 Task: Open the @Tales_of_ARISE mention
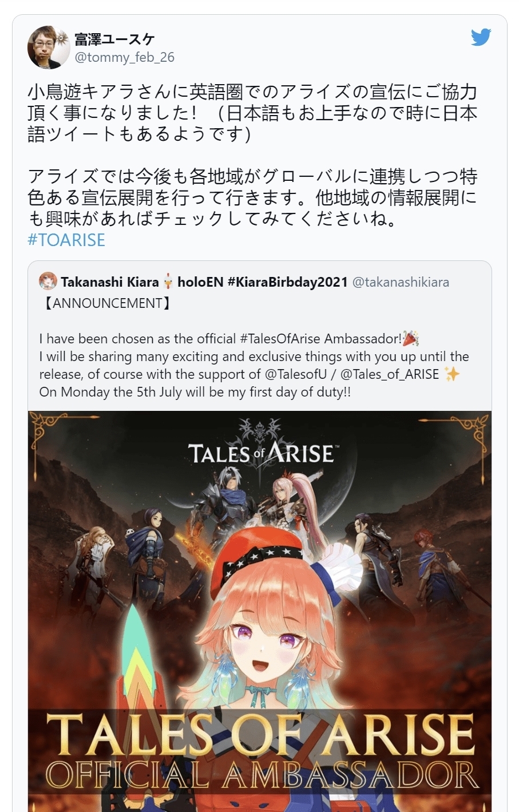point(390,374)
